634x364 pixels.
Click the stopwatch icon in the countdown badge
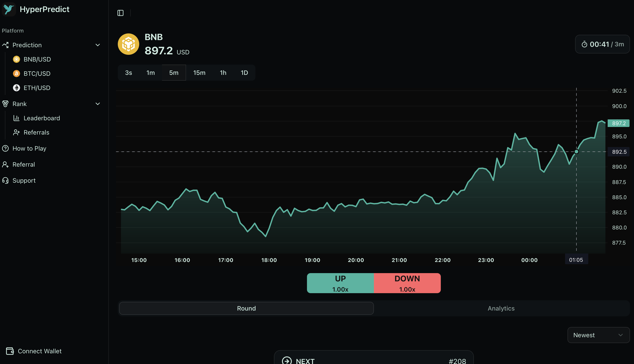tap(585, 44)
